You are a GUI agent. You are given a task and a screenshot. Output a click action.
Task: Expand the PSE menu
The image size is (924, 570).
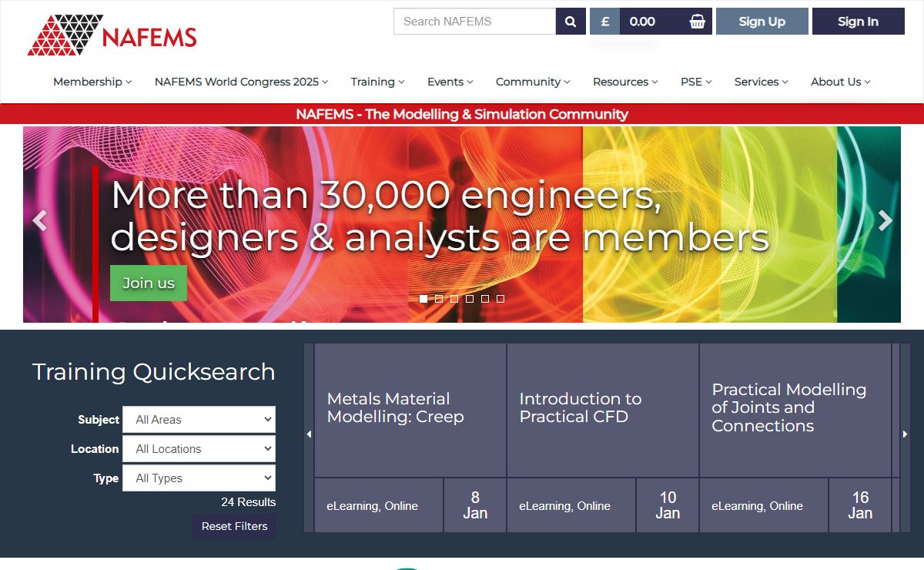pyautogui.click(x=696, y=82)
